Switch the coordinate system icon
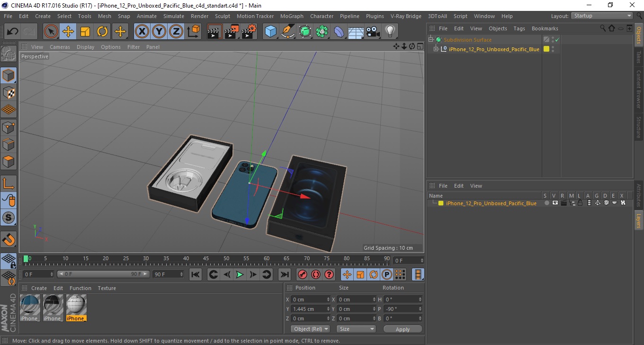This screenshot has height=345, width=644. 193,32
